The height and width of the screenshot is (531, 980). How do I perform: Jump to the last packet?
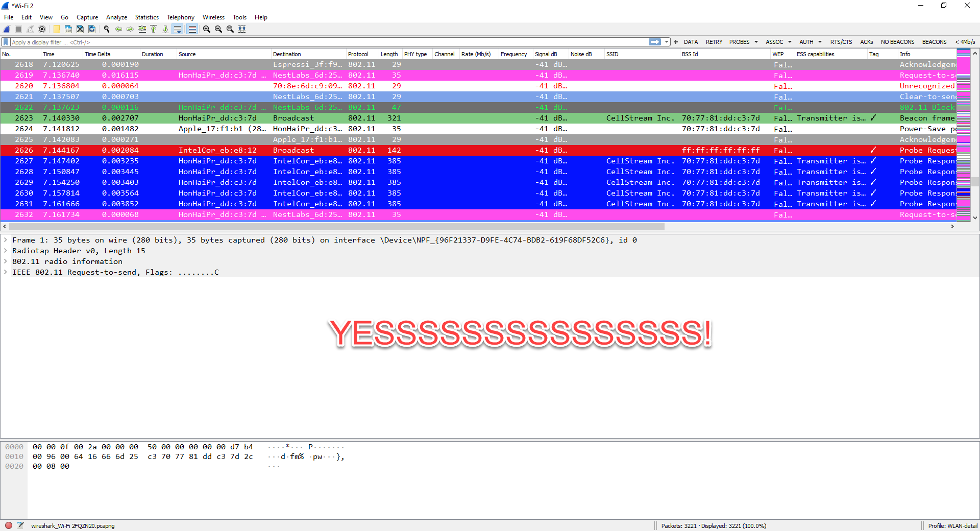click(165, 29)
